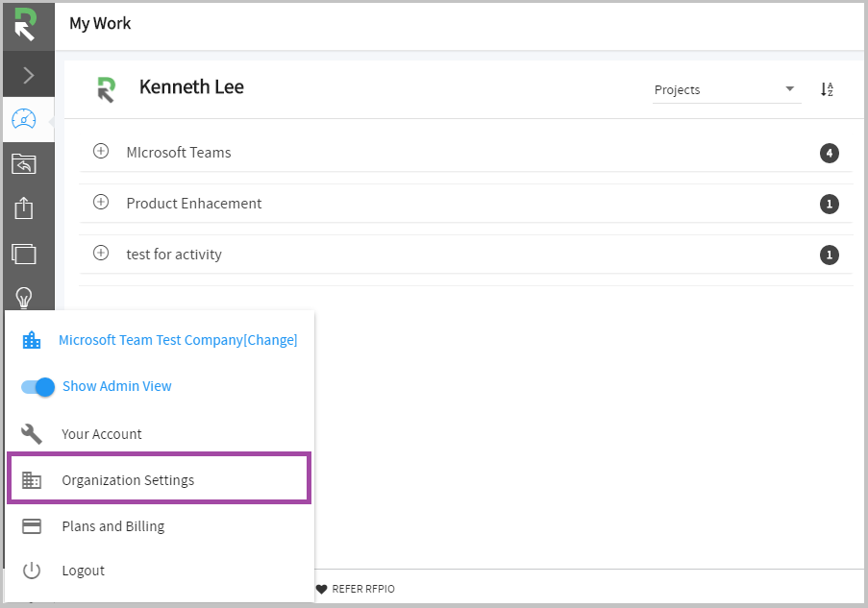Click the REFER RFPIO link

[x=363, y=589]
